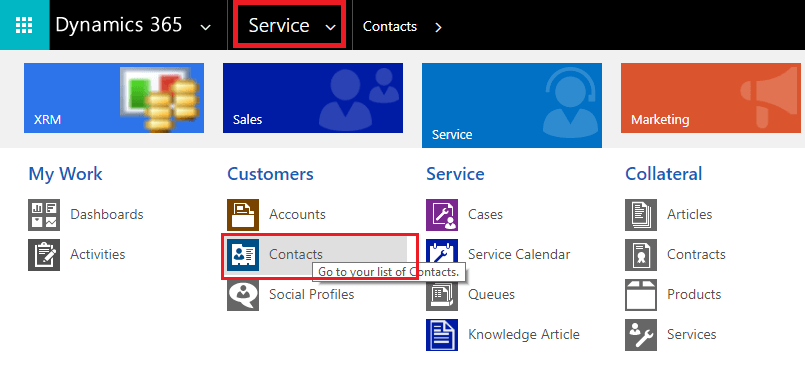Click the Customers group heading
805x375 pixels.
click(x=270, y=174)
